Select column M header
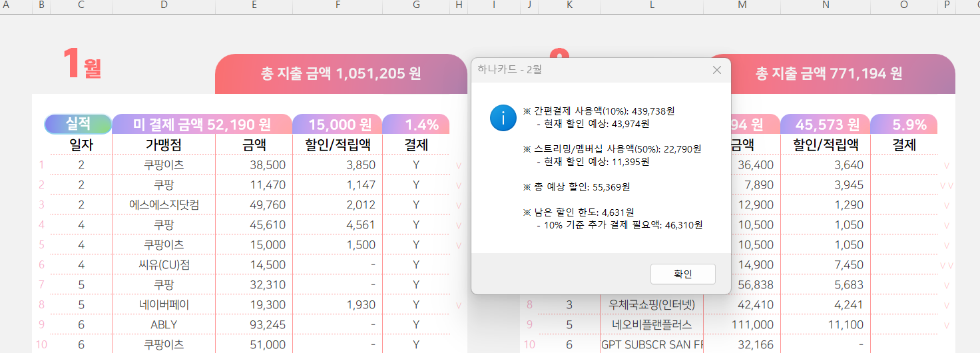This screenshot has height=353, width=980. click(742, 5)
